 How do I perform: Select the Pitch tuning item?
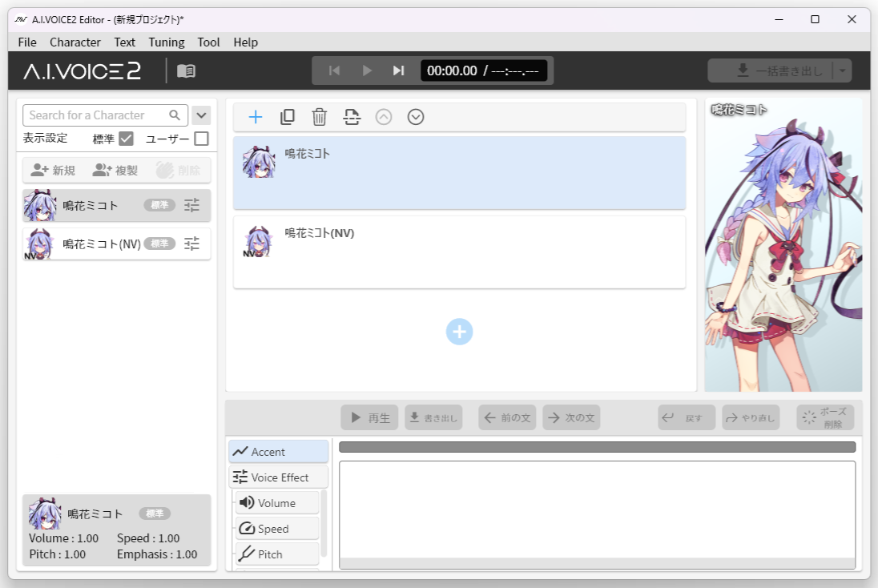(x=277, y=554)
